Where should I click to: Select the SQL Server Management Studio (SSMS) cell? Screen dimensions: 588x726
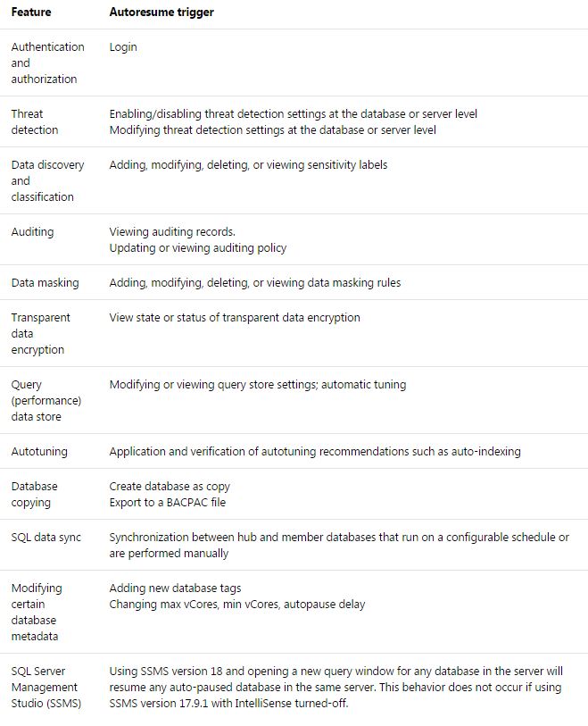46,687
